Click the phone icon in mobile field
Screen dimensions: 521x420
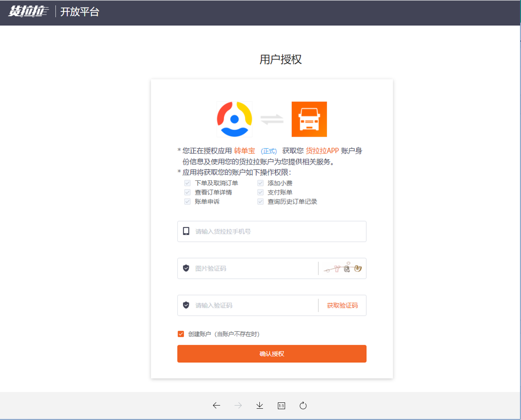186,231
